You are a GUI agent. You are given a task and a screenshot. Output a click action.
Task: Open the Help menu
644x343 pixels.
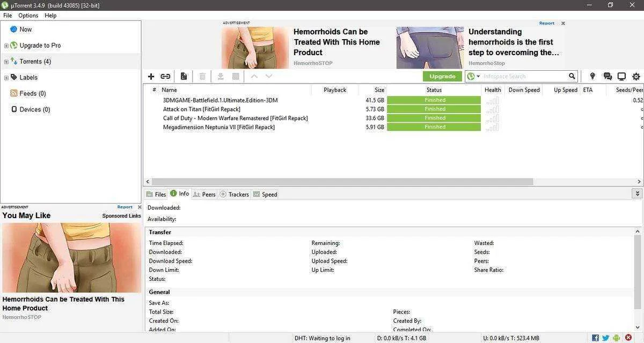(50, 16)
